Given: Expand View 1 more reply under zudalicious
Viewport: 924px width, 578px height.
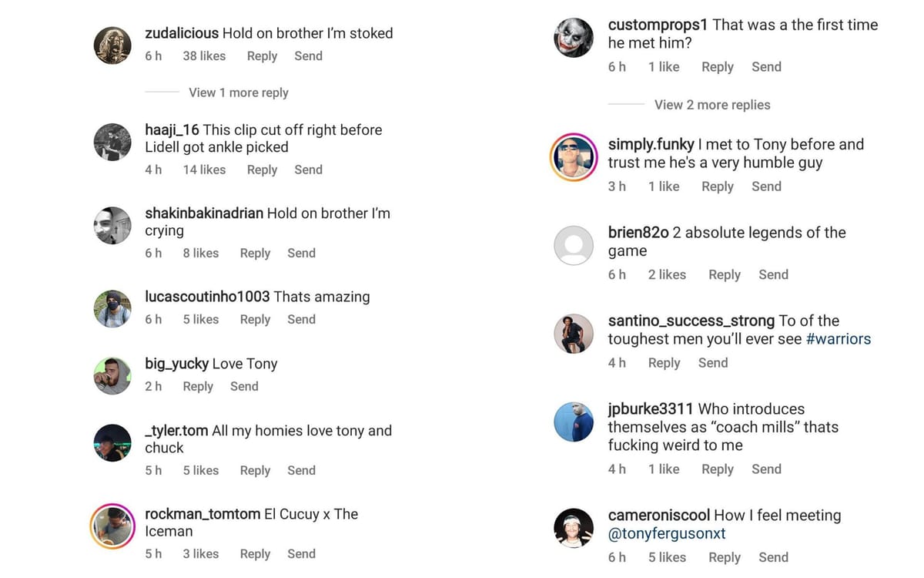Looking at the screenshot, I should 238,92.
